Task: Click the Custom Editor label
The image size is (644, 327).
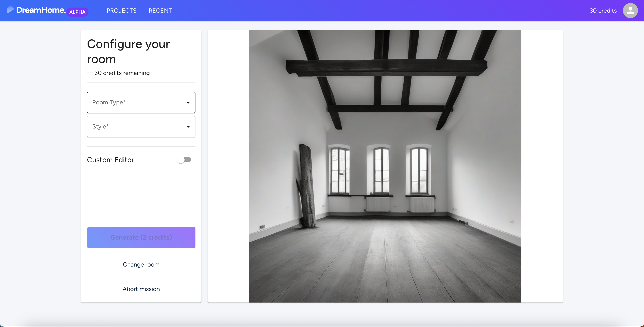Action: [x=111, y=160]
